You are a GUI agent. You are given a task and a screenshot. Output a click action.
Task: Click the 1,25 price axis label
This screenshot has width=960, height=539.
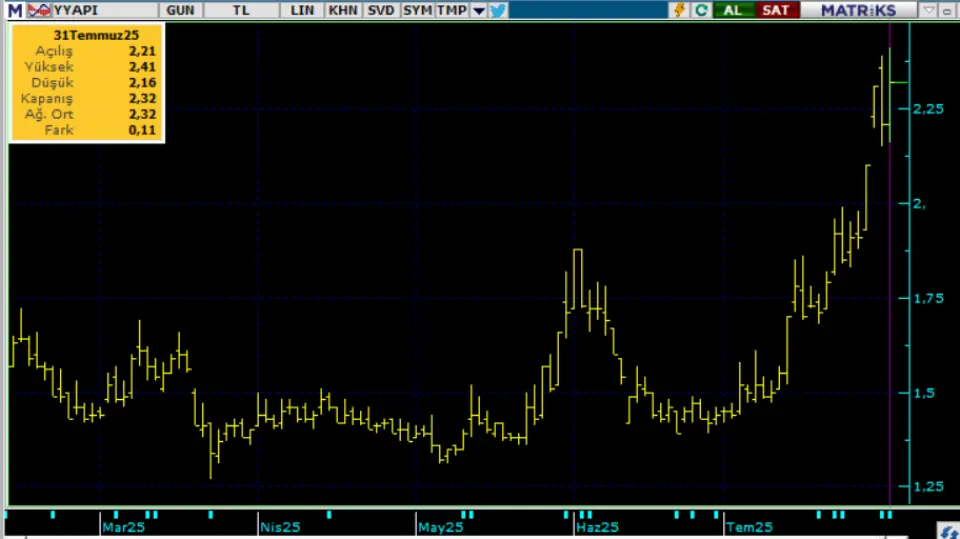pos(928,487)
